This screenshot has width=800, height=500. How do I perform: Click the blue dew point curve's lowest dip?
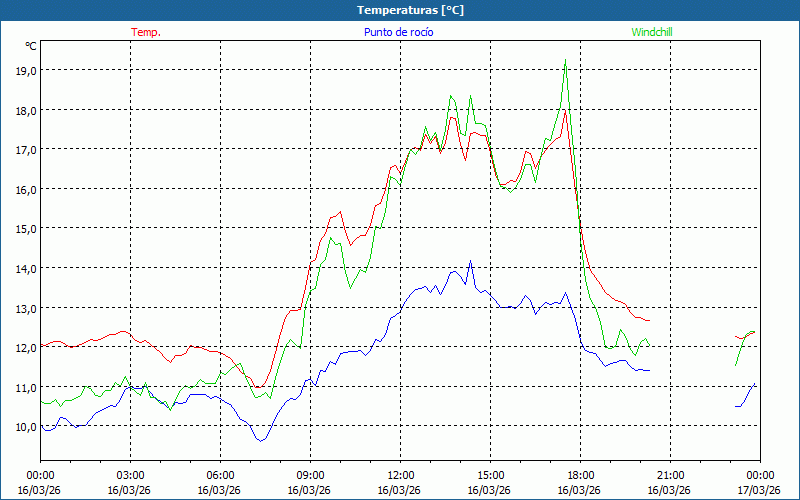[x=262, y=440]
